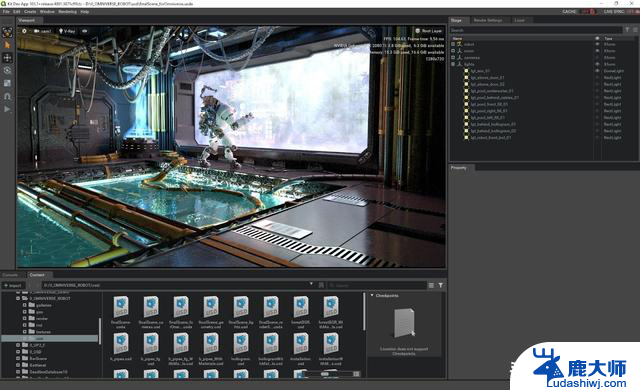Select the Scale tool in left toolbar
The height and width of the screenshot is (390, 640).
click(x=7, y=83)
